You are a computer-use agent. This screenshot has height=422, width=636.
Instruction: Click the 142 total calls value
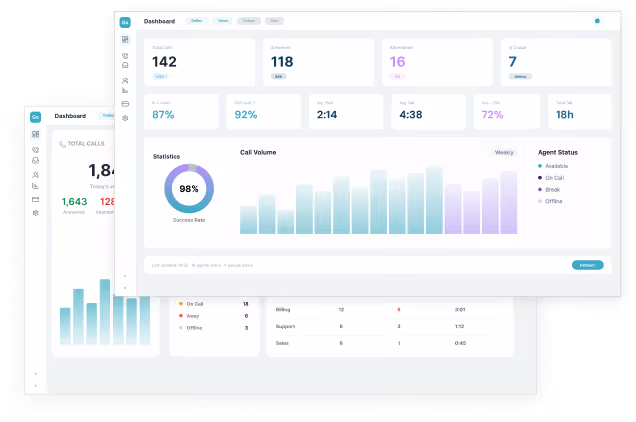164,62
